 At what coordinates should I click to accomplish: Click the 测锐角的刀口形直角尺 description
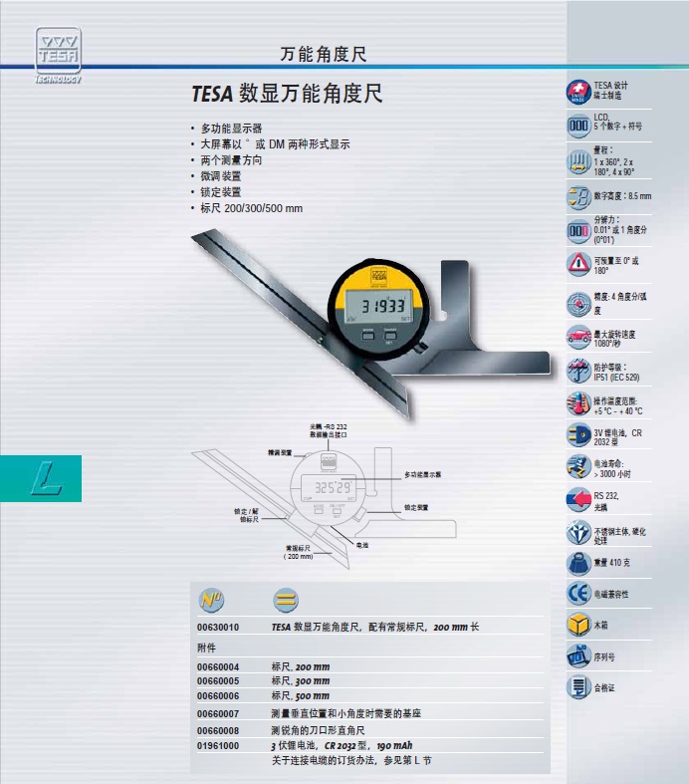318,730
